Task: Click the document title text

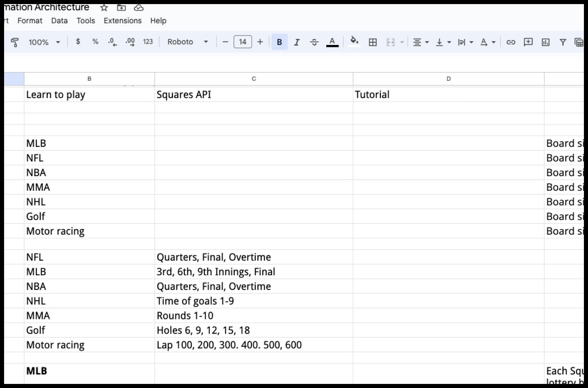Action: [47, 7]
